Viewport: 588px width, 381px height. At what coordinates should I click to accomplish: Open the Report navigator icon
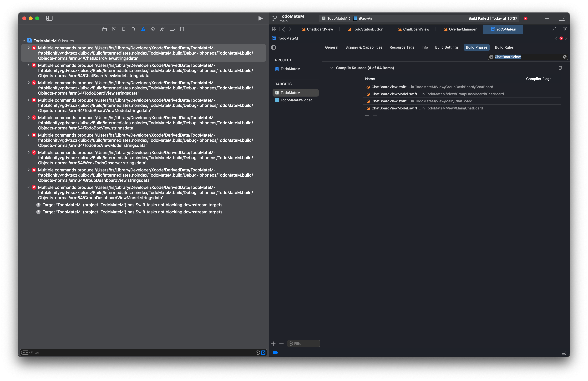pyautogui.click(x=182, y=29)
